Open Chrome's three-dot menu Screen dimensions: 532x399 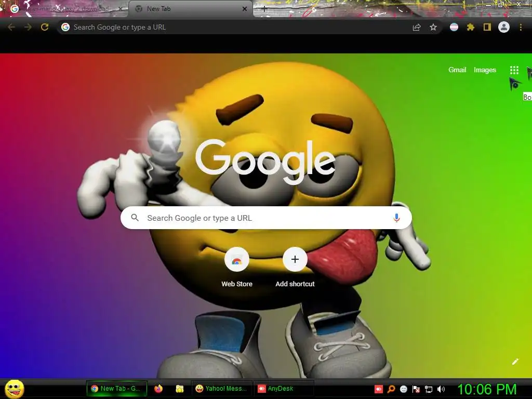pyautogui.click(x=521, y=27)
